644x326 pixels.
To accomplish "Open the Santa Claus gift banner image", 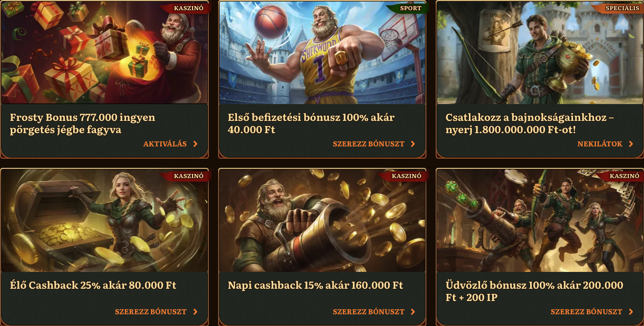I will coord(105,53).
